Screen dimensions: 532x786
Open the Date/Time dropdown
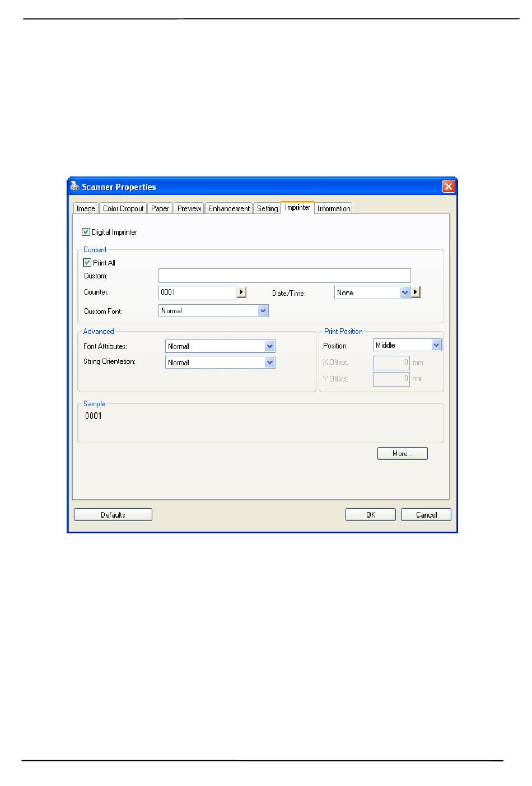[405, 292]
